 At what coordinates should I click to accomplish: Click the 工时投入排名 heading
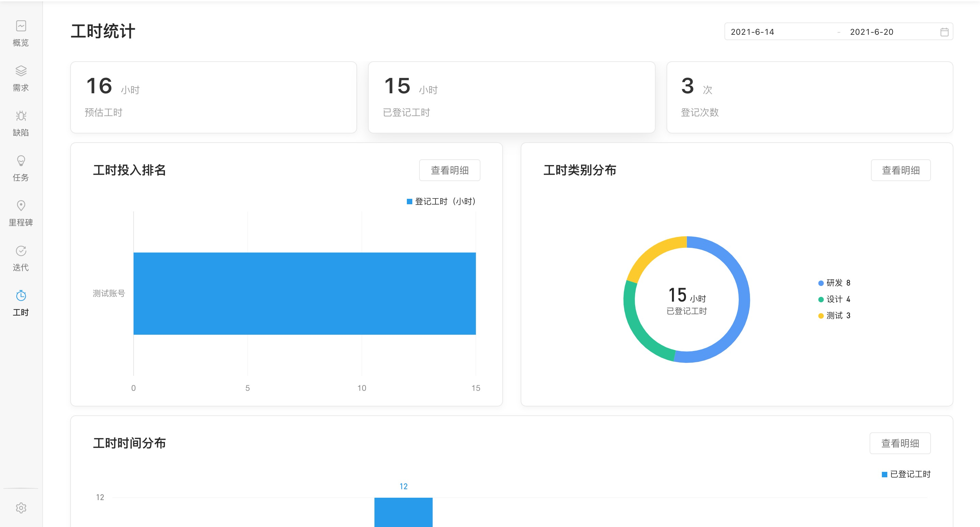(129, 170)
